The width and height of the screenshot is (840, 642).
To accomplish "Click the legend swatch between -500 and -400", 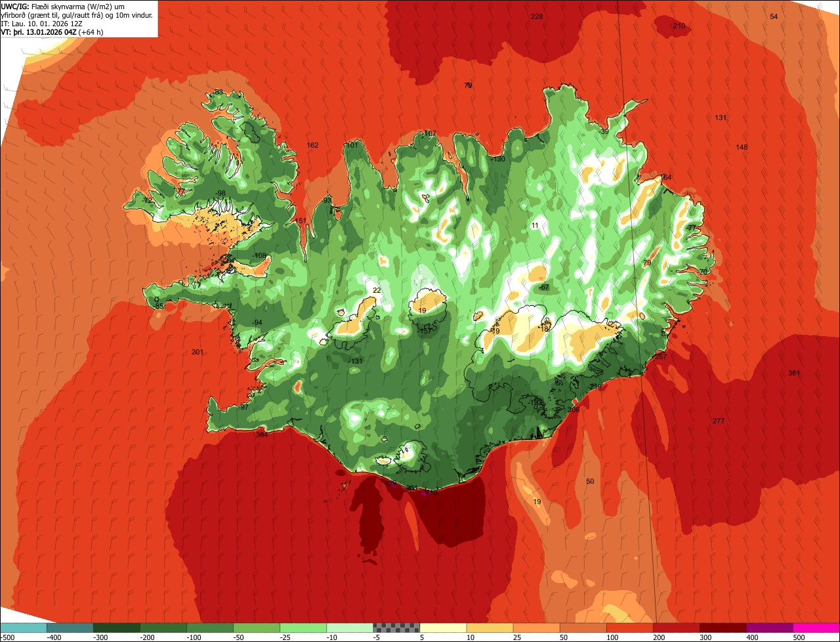I will point(24,628).
